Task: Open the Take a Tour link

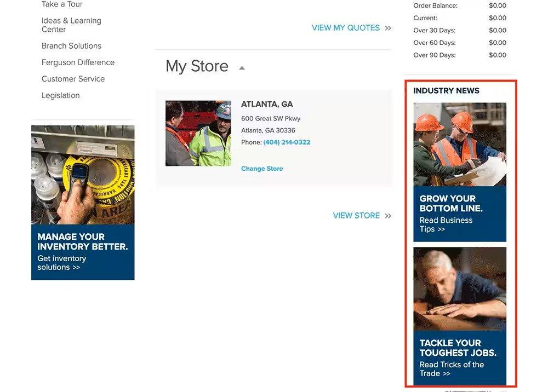Action: (62, 4)
